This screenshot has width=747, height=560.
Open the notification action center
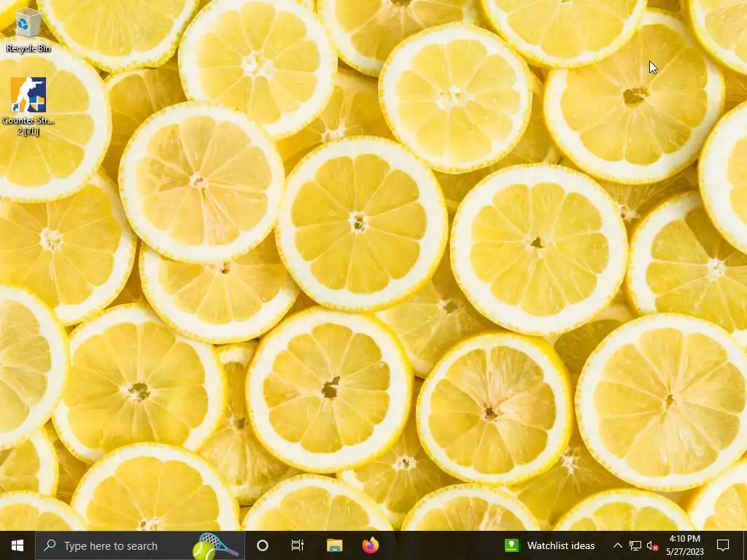(723, 545)
